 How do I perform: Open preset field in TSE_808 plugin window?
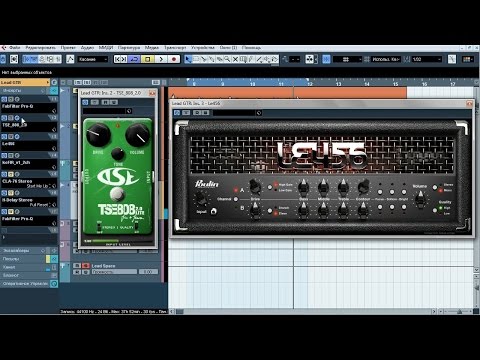104,111
